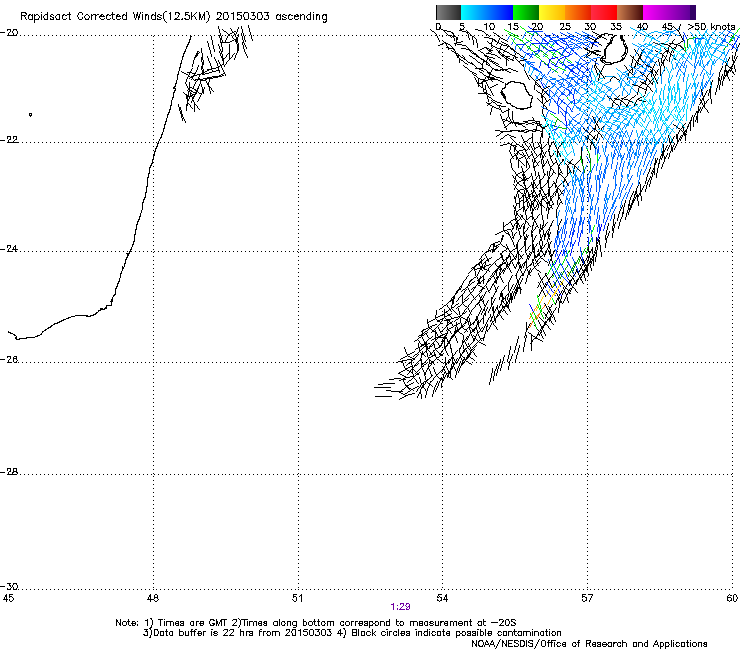Click the cyan 5-10 knots legend segment
Viewport: 740px width, 650px height.
(474, 12)
